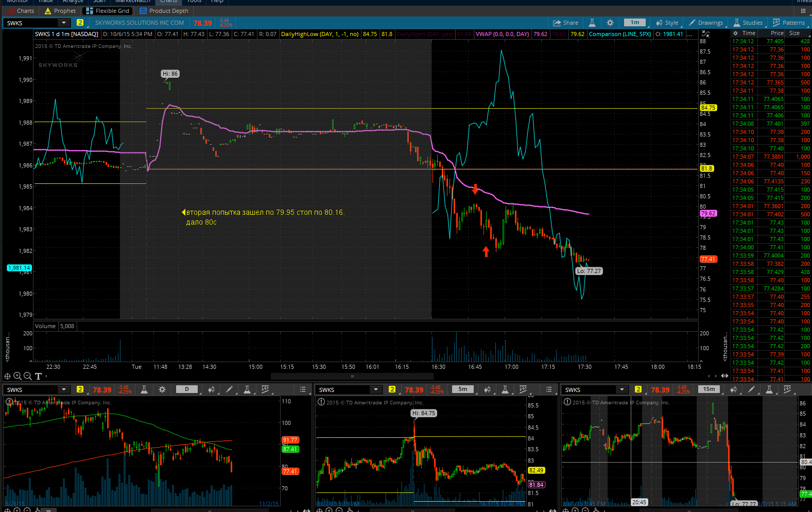Zoom in on the main chart
This screenshot has width=812, height=512.
tap(18, 377)
